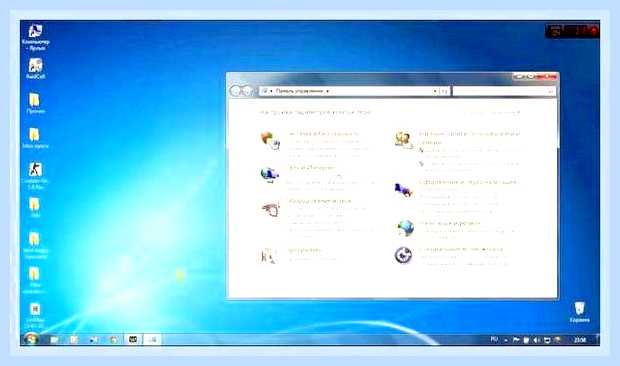This screenshot has height=366, width=620.
Task: Open the volume icon in system tray
Action: pos(537,340)
